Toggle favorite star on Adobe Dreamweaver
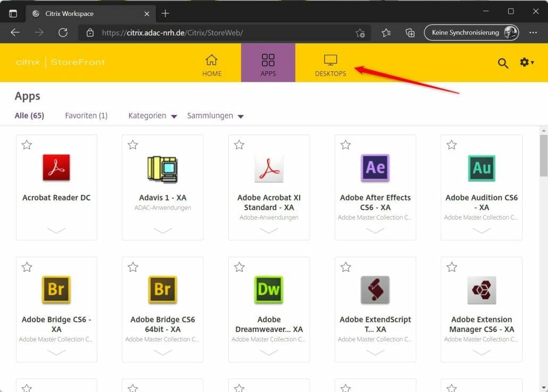 pyautogui.click(x=239, y=267)
